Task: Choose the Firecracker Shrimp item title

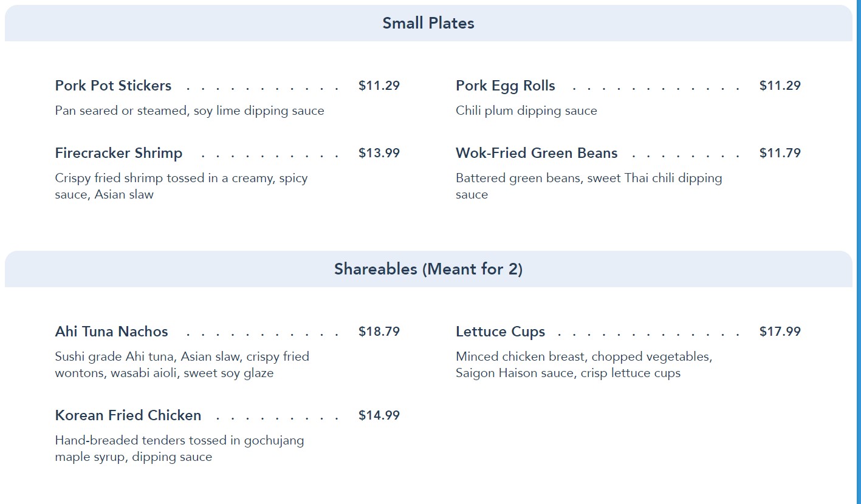Action: click(118, 153)
